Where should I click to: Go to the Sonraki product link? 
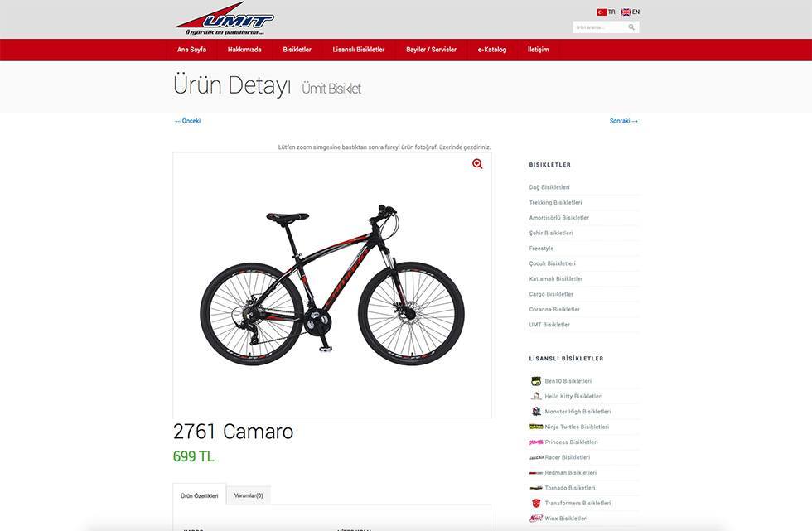pos(623,121)
